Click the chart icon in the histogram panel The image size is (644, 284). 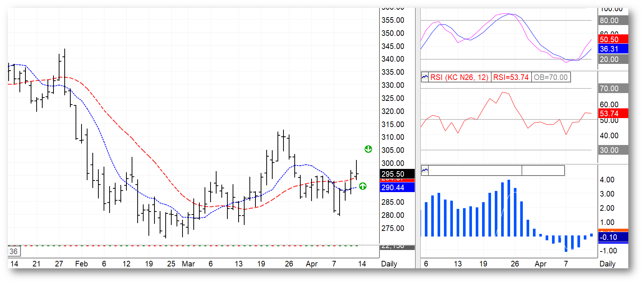pos(425,171)
